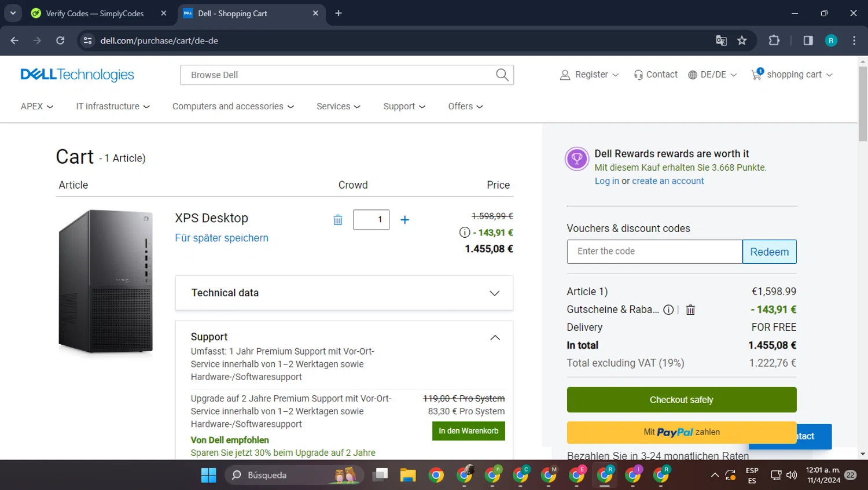
Task: Open the DE/DE region selector
Action: coord(712,75)
